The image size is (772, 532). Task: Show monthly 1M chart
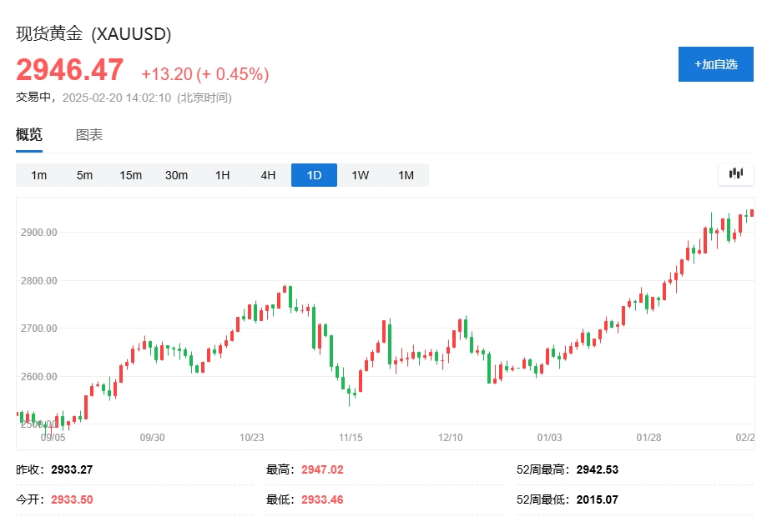pyautogui.click(x=406, y=175)
